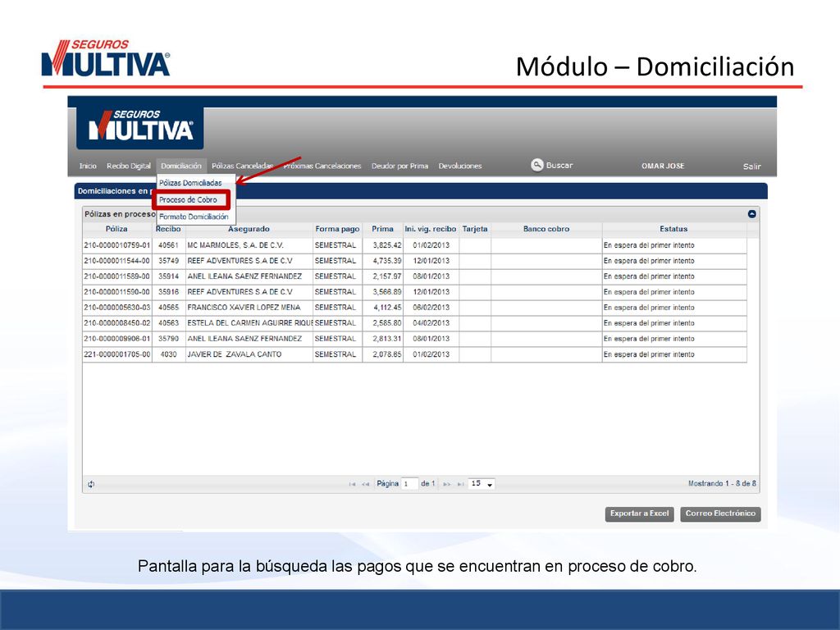Viewport: 840px width, 630px height.
Task: Click the Página number input field
Action: click(x=410, y=484)
